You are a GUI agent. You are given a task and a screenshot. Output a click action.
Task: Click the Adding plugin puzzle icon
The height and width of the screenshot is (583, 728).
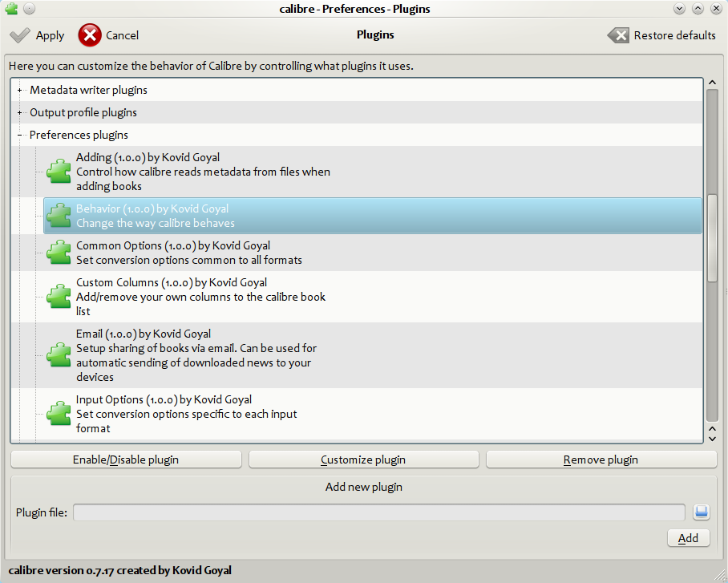coord(59,172)
